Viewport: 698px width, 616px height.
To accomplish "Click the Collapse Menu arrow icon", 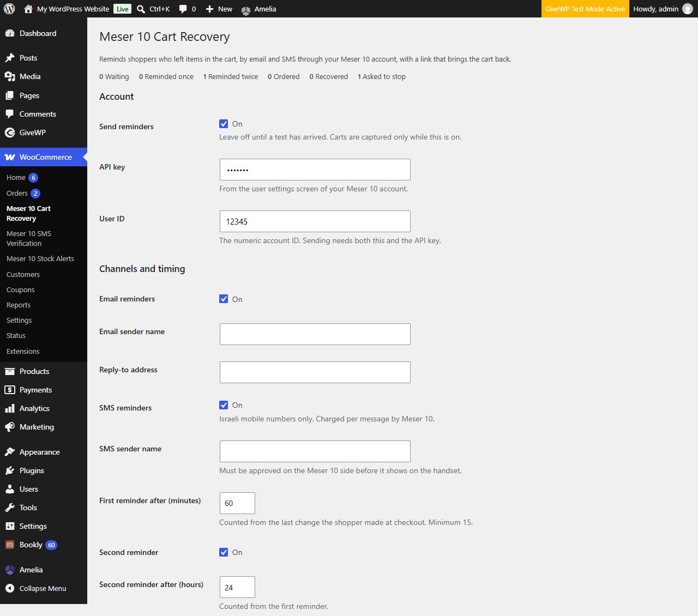I will click(10, 588).
